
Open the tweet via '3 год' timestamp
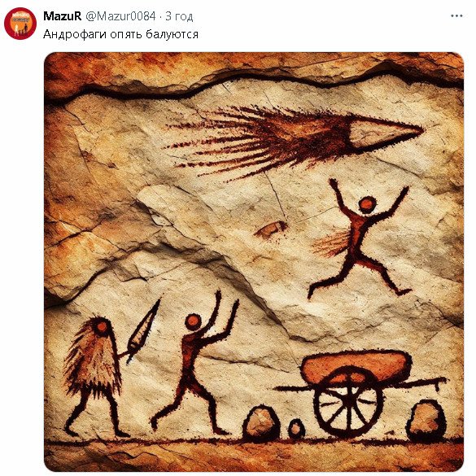coord(179,16)
